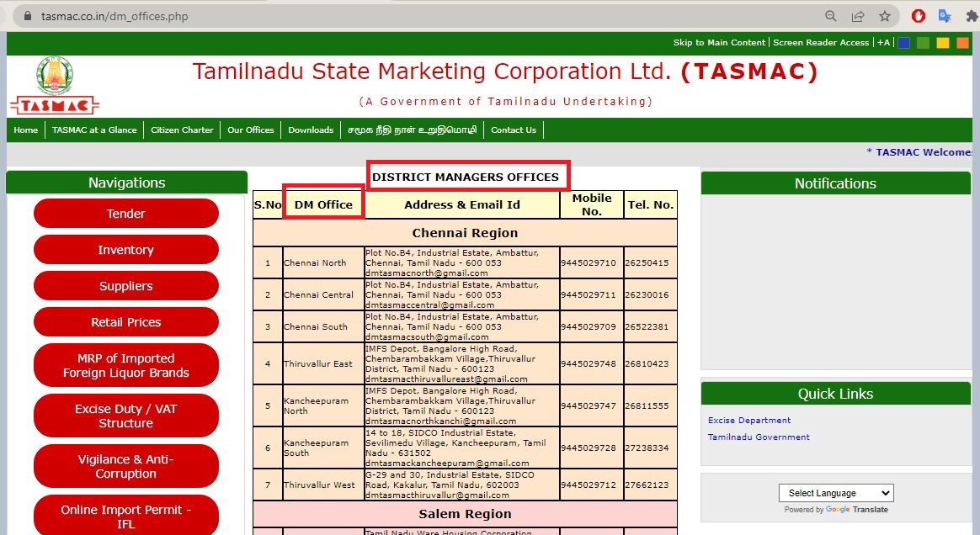Open the Contact Us menu
Screen dimensions: 980x535
[514, 130]
